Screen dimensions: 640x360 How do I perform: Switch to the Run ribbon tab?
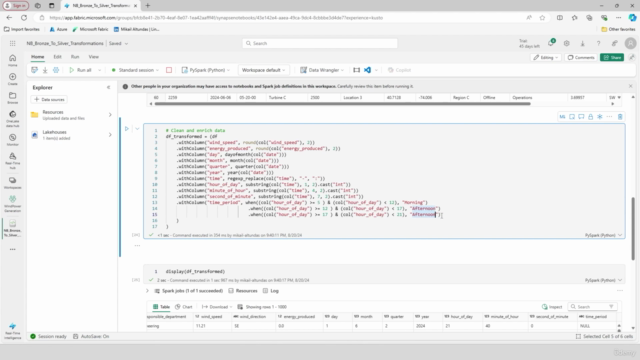[x=75, y=57]
